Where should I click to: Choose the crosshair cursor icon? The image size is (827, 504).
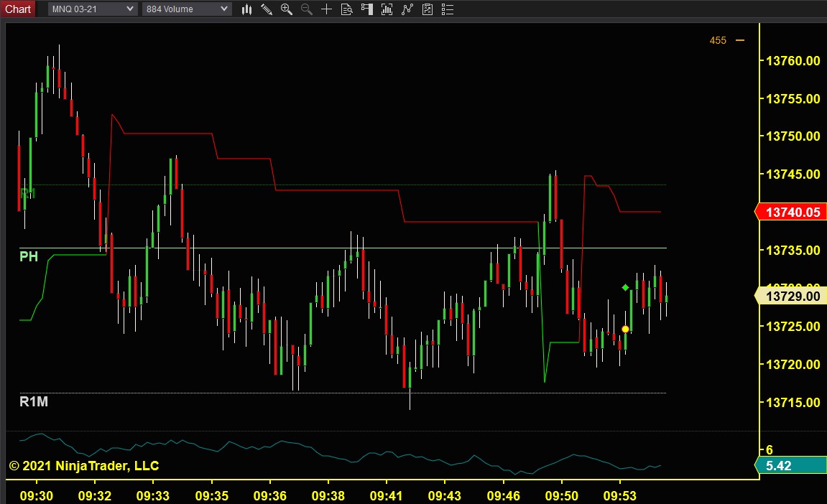coord(326,9)
